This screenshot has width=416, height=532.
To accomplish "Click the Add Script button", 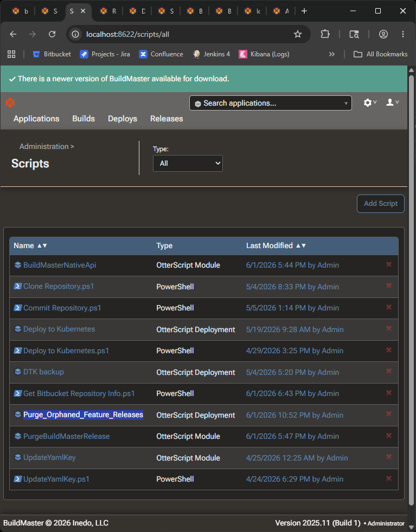I will pyautogui.click(x=381, y=204).
